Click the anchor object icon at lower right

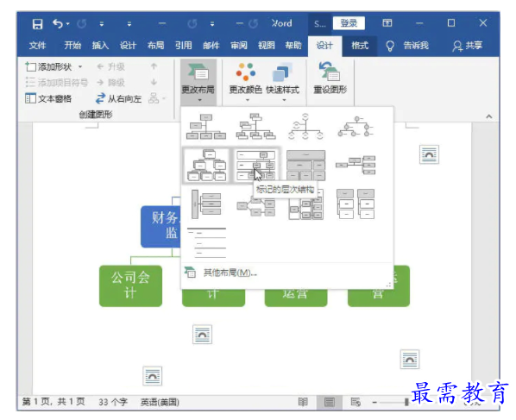pos(410,359)
